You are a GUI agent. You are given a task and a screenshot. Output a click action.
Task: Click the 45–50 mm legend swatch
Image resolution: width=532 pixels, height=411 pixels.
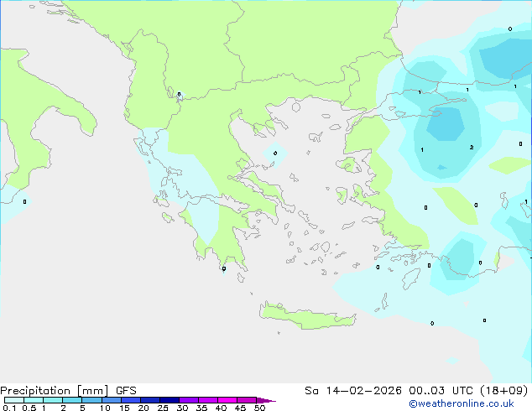click(247, 400)
